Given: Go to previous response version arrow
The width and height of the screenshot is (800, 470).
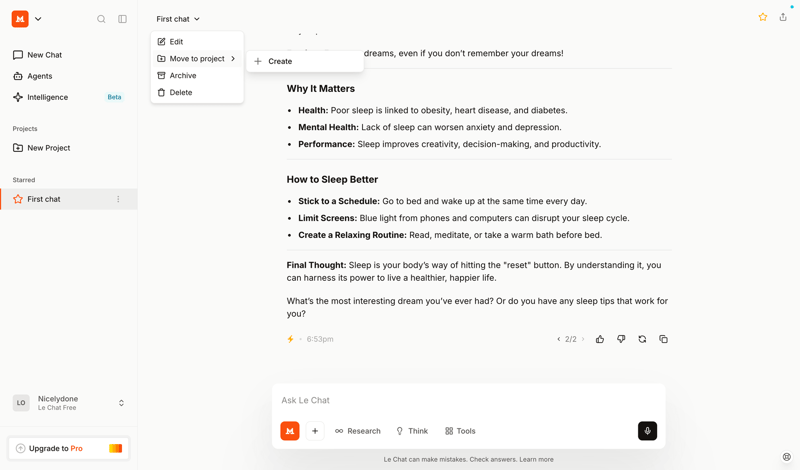Looking at the screenshot, I should click(x=558, y=339).
